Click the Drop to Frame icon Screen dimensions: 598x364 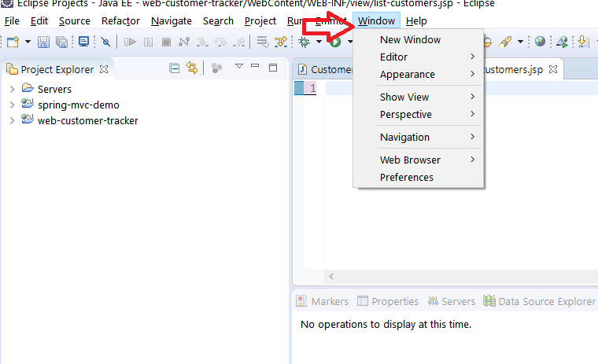coord(262,42)
